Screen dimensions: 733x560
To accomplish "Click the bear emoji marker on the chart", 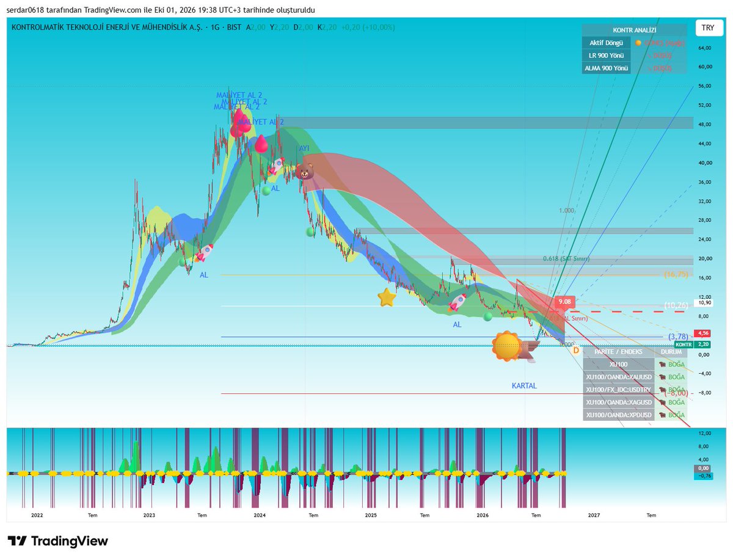I will point(304,172).
